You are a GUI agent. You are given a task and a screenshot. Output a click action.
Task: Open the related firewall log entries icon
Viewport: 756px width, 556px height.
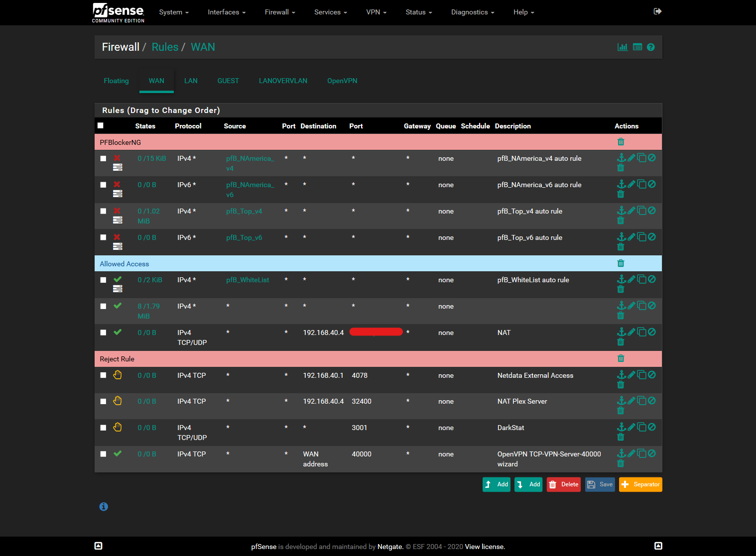(637, 47)
